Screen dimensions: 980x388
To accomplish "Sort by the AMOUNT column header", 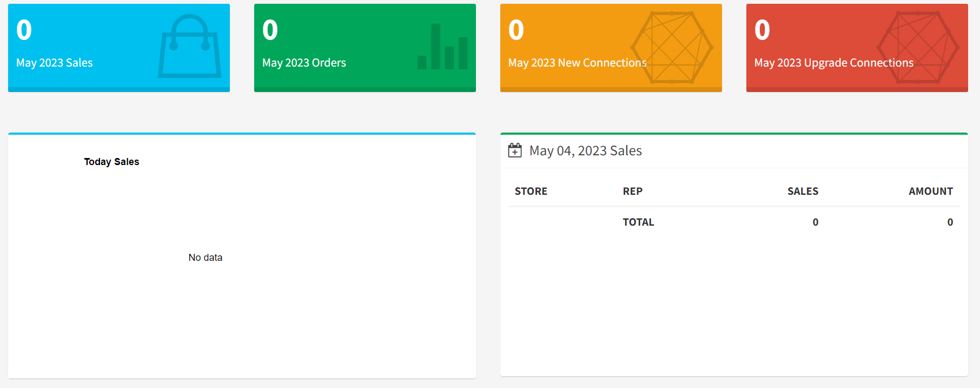I will tap(930, 192).
